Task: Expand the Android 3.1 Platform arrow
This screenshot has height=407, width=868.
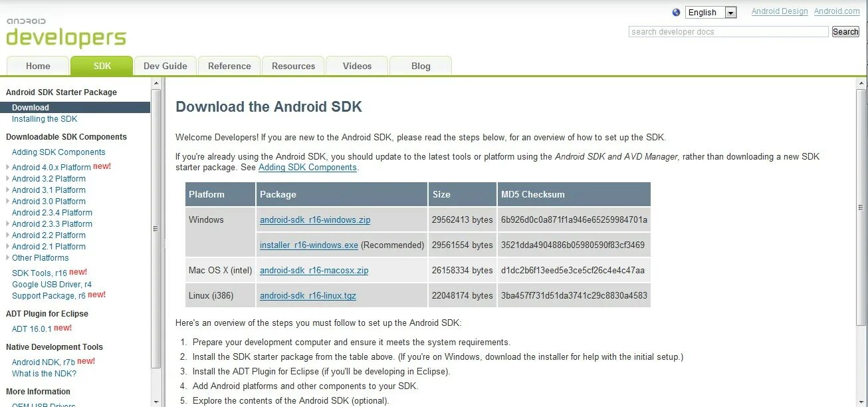Action: pyautogui.click(x=7, y=190)
